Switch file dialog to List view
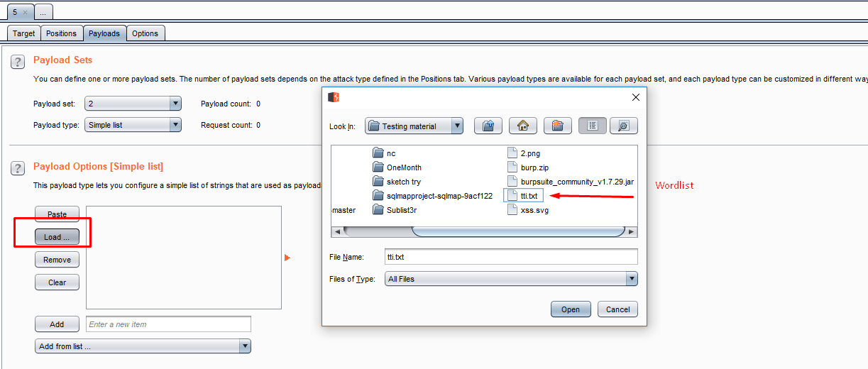This screenshot has width=868, height=369. pos(593,126)
